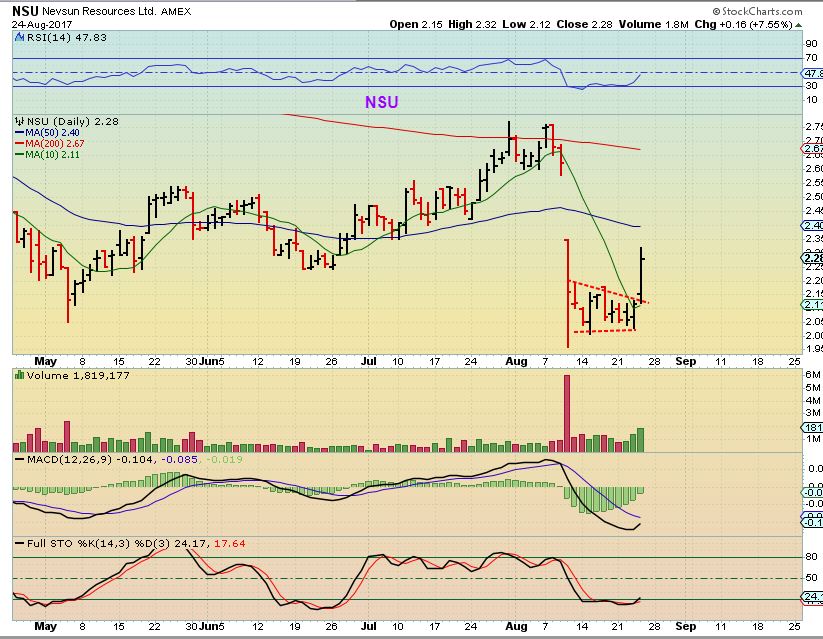Click the 'Jul' label on price axis
Screen dimensions: 823x639
point(369,361)
